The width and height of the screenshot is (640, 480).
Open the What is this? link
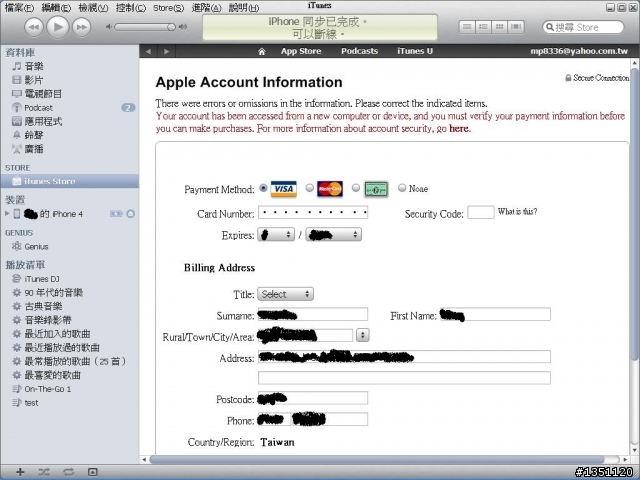[x=517, y=211]
